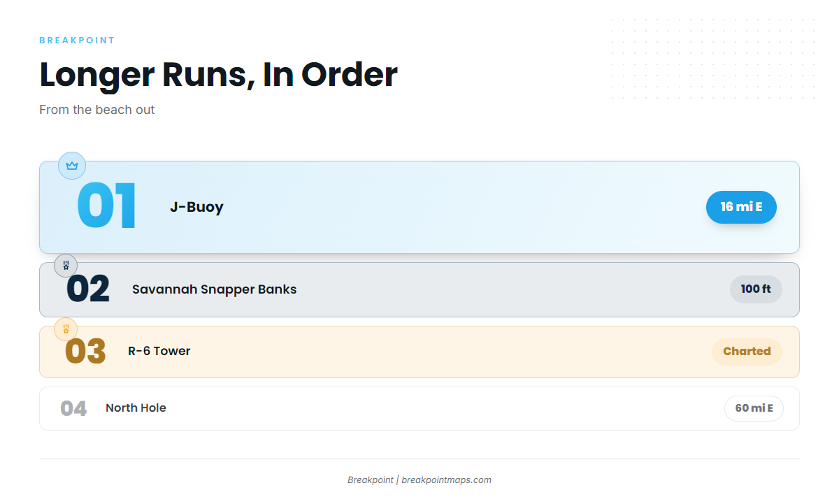Open the breakpointmaps.com footer link
This screenshot has height=504, width=839.
pos(446,480)
